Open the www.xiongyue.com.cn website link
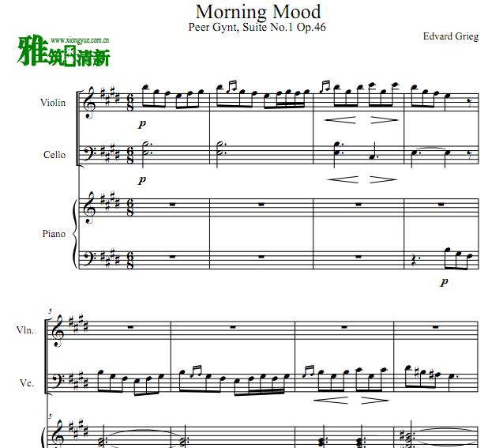488x448 pixels. tap(80, 39)
